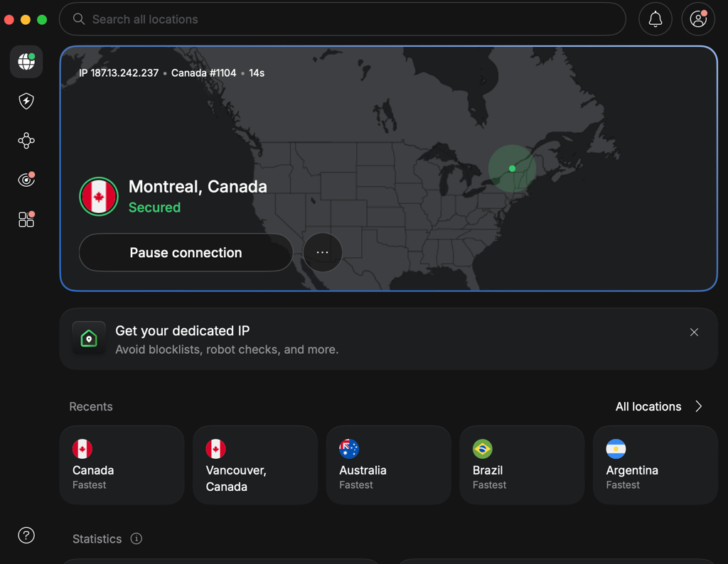Click flag on Canada Fastest card
This screenshot has width=728, height=564.
[82, 448]
